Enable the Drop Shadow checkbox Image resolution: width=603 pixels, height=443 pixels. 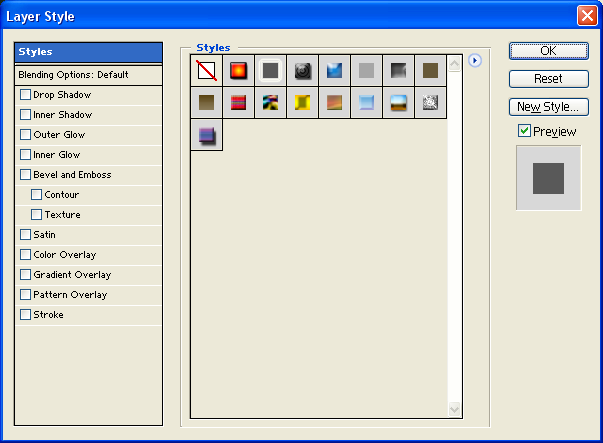tap(25, 94)
